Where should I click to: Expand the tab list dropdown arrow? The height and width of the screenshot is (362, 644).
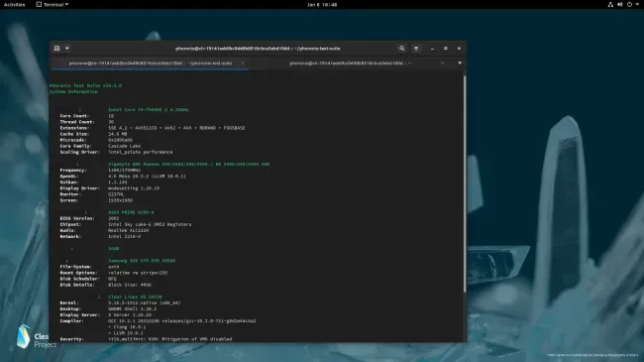460,62
